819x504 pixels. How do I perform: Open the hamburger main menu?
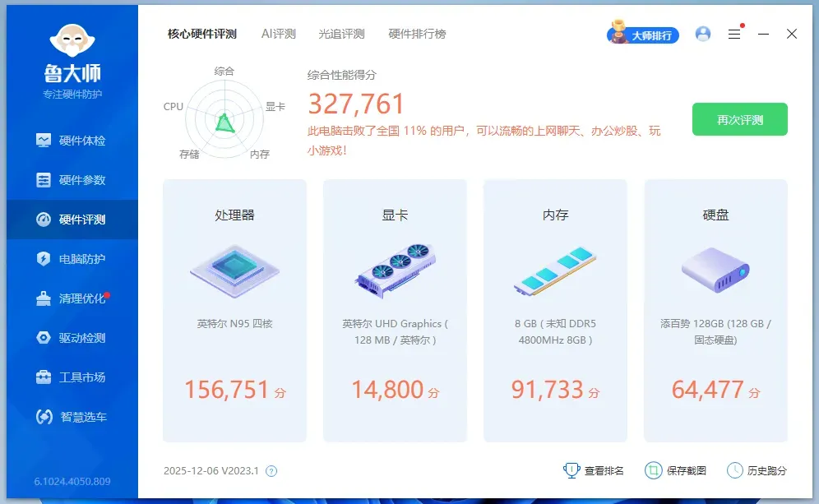734,34
